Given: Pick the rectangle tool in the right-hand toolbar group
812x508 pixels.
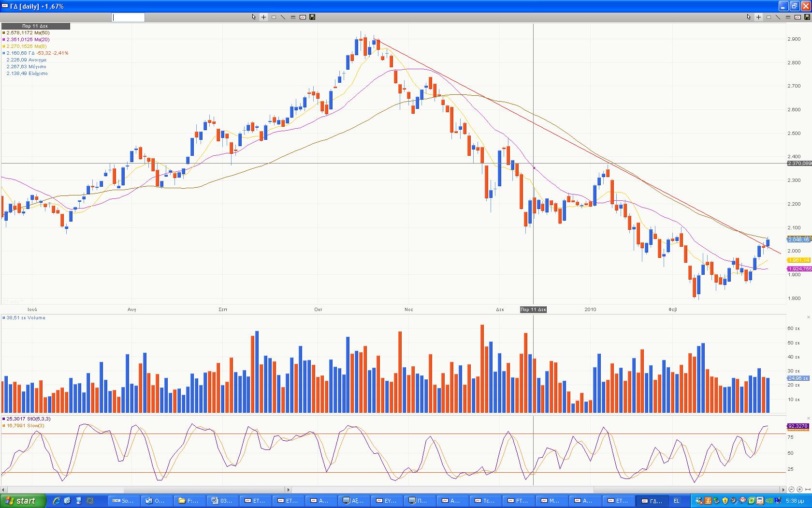Looking at the screenshot, I should tap(768, 17).
